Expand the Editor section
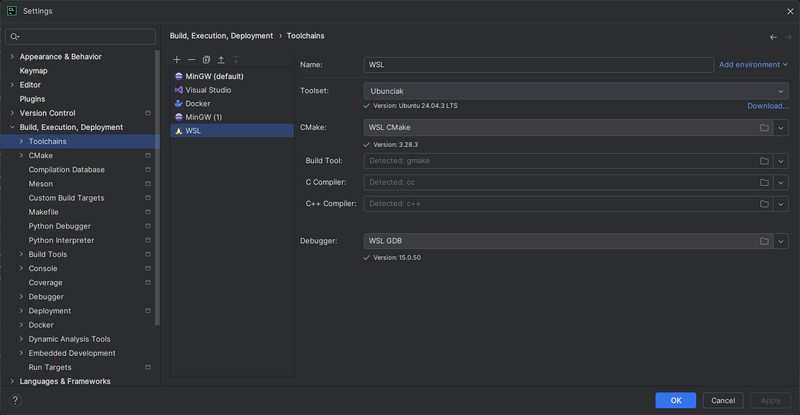Screen dimensions: 800x415 coord(12,85)
